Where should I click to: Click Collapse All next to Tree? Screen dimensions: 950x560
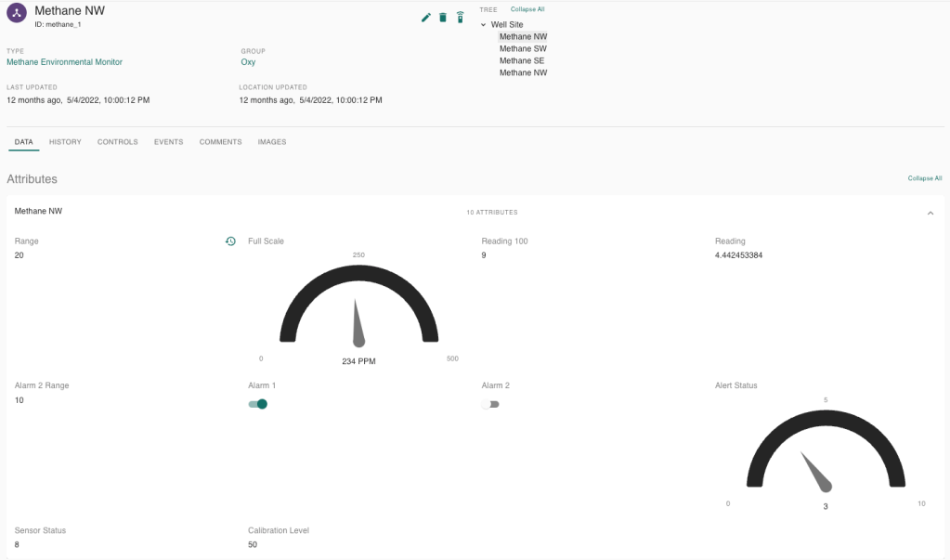[527, 9]
